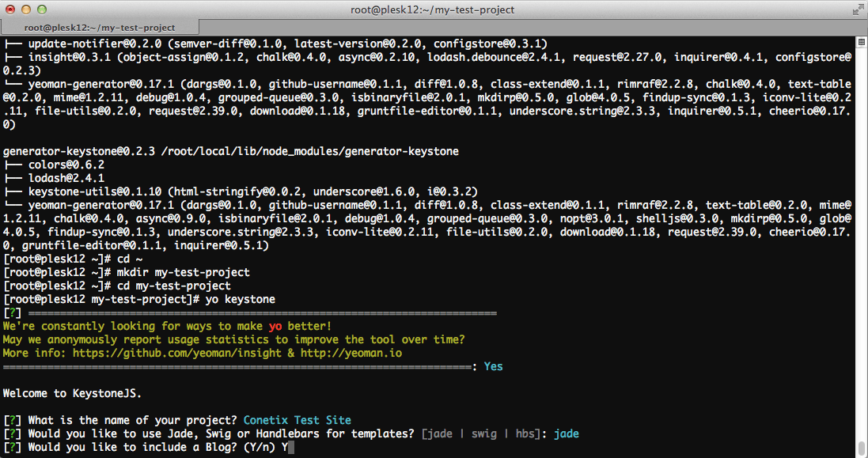Click the 'What is the name of your project?' prompt

tap(133, 420)
